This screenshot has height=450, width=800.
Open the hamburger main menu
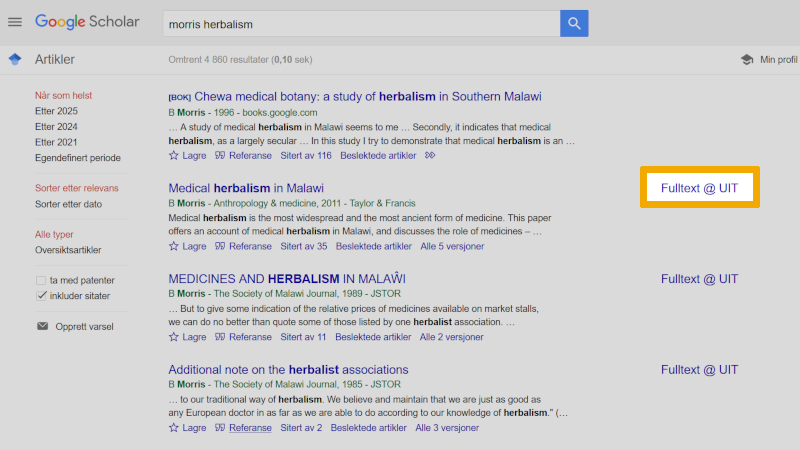pyautogui.click(x=15, y=22)
